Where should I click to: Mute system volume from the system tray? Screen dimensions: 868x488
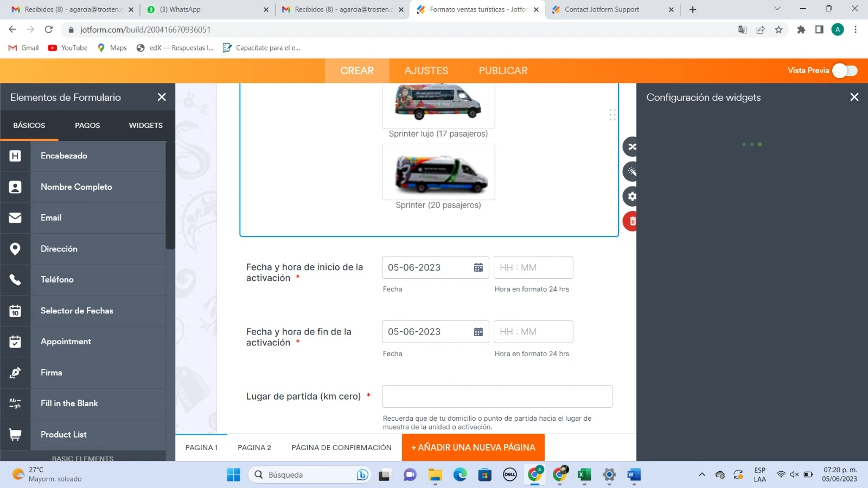(795, 474)
